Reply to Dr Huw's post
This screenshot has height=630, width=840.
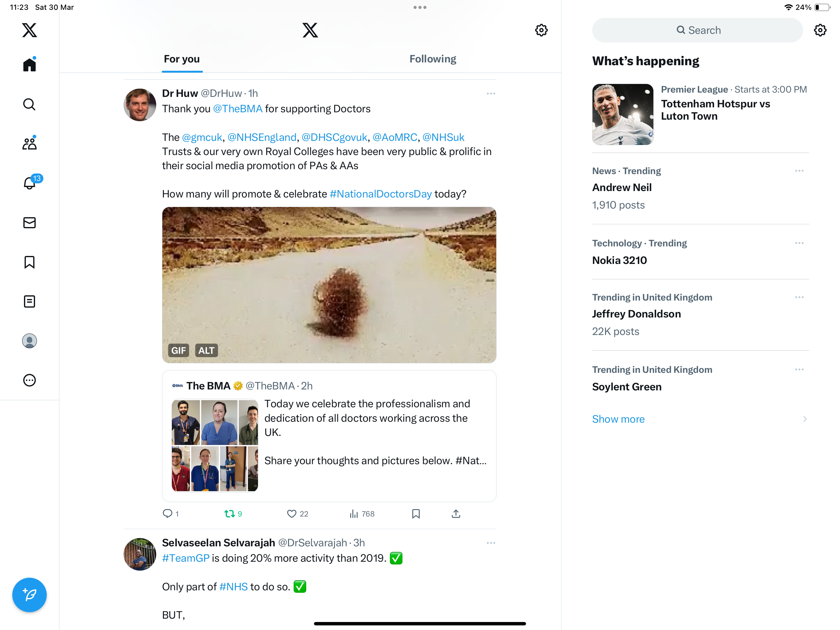[x=171, y=514]
